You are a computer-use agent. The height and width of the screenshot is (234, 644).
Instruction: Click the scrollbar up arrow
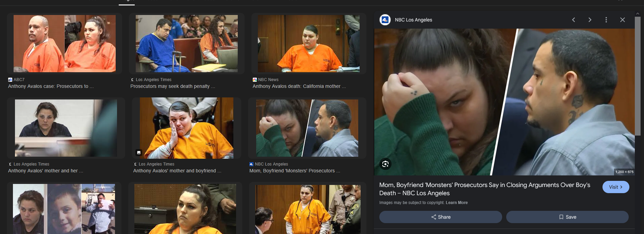pos(638,14)
